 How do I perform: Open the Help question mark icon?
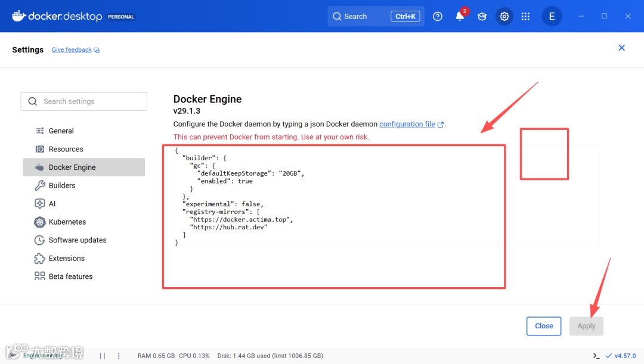click(438, 17)
